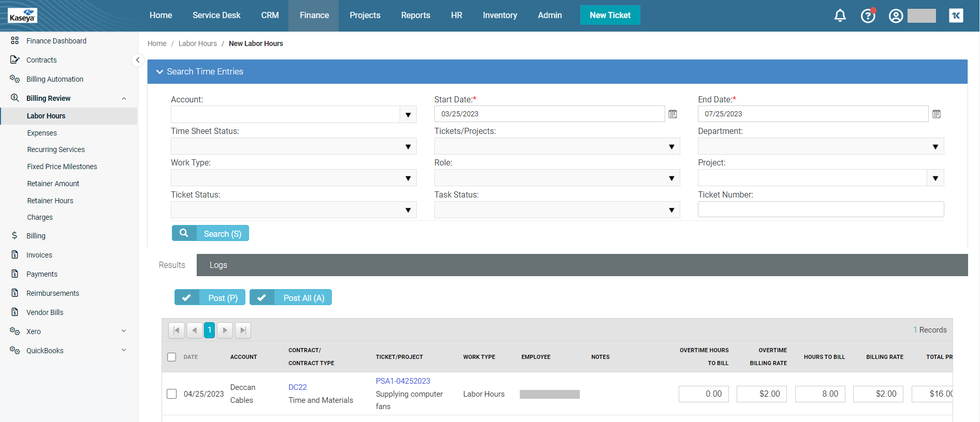Click the Post All (A) button
980x422 pixels.
(x=290, y=298)
